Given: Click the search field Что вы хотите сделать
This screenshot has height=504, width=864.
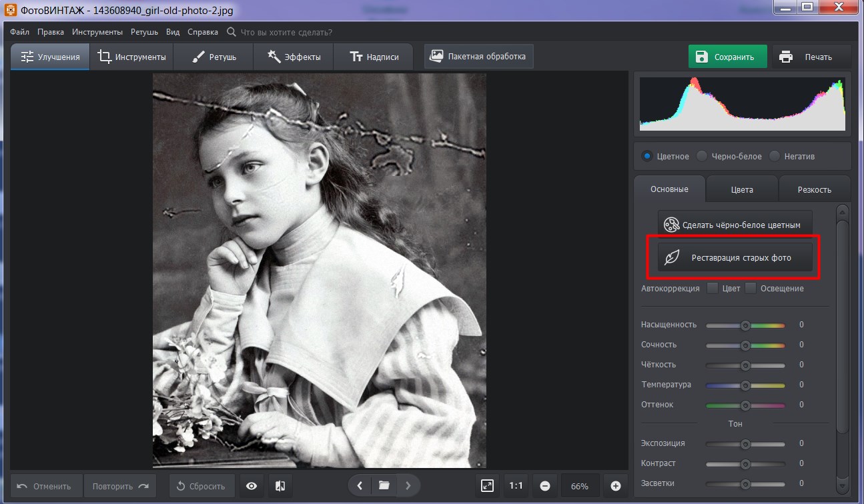Looking at the screenshot, I should coord(286,32).
